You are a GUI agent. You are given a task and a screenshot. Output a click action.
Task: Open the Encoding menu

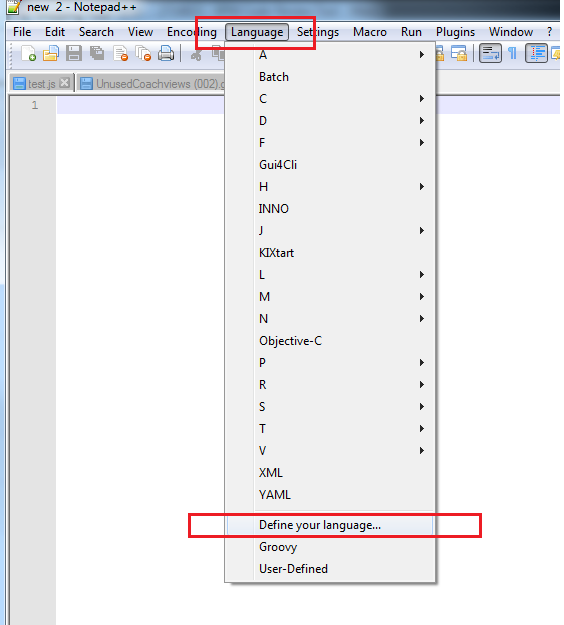[x=192, y=32]
